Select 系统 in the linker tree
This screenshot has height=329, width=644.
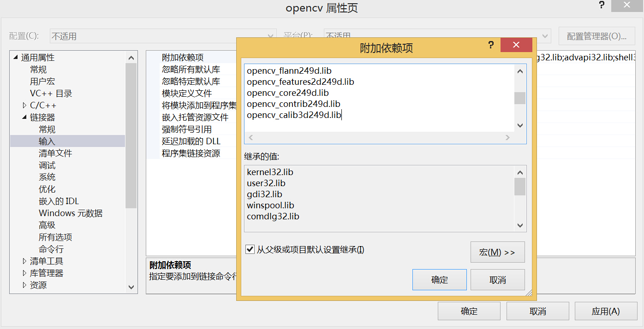point(47,177)
